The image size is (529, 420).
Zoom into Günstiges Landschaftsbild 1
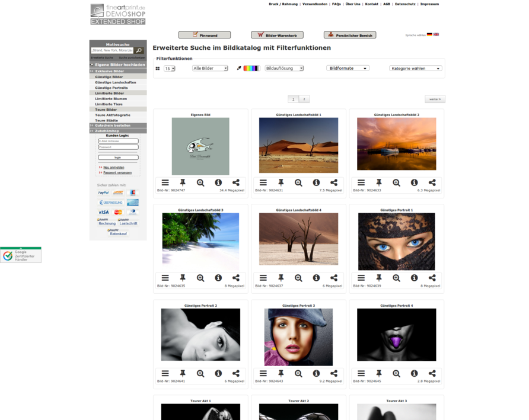pos(298,182)
